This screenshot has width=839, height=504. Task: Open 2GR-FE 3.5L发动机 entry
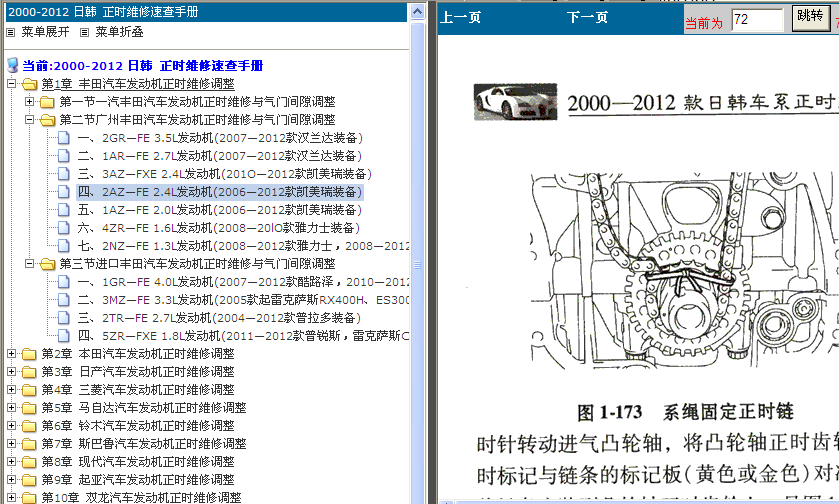[x=220, y=138]
